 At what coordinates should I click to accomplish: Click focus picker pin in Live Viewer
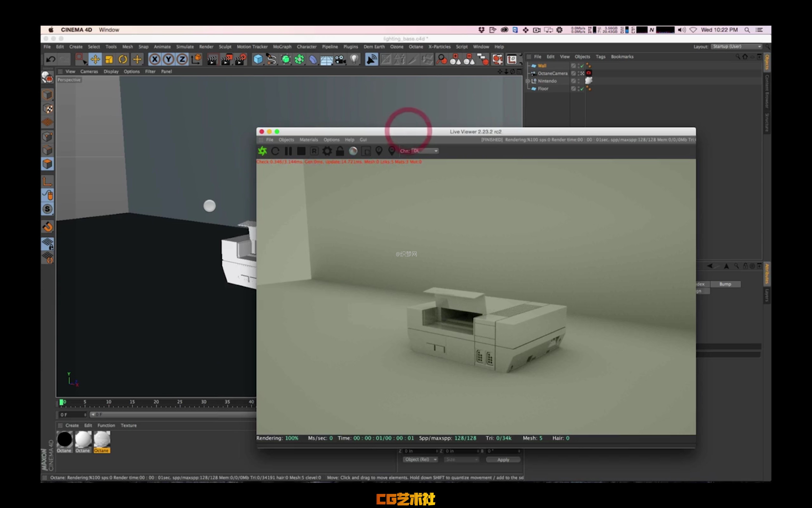tap(379, 151)
